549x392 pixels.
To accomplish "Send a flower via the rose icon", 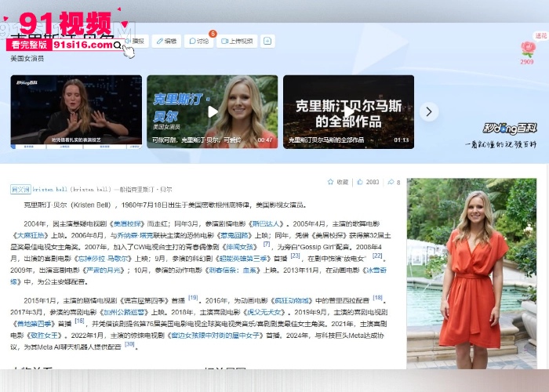I will [528, 49].
